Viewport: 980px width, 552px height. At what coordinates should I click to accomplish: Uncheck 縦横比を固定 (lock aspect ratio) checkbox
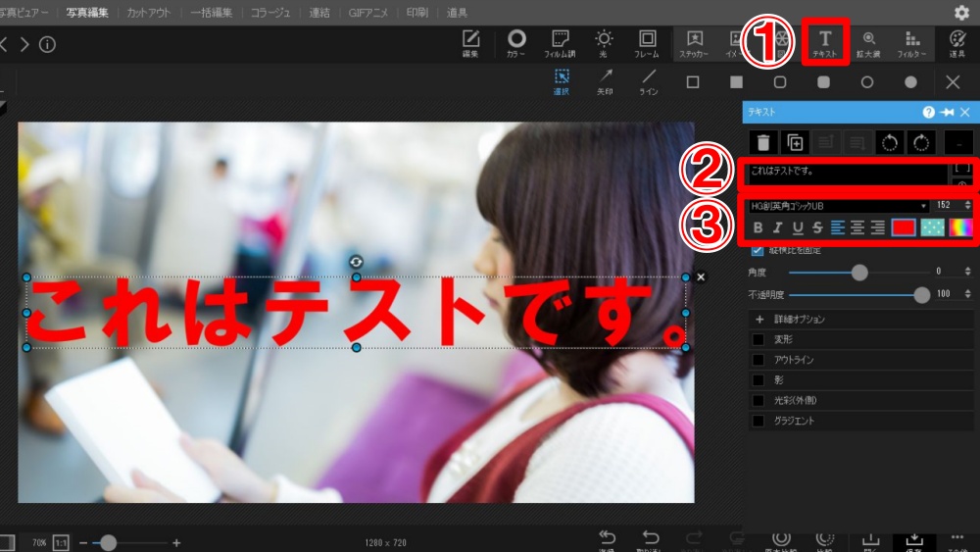[x=758, y=250]
